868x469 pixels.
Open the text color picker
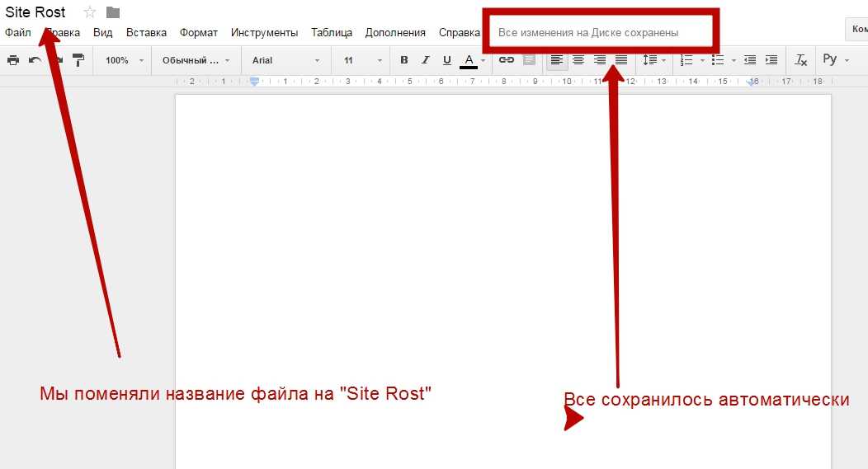pyautogui.click(x=469, y=60)
